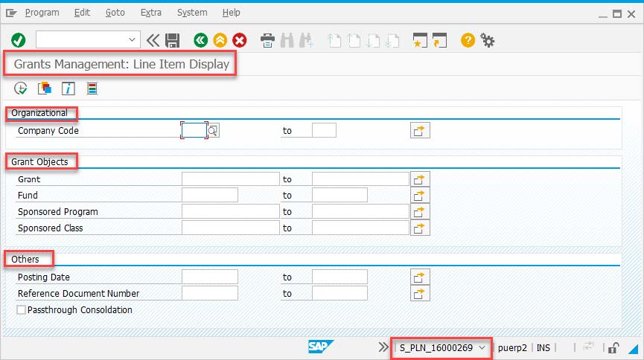This screenshot has height=360, width=644.
Task: Click the Company Code from field
Action: pyautogui.click(x=194, y=130)
